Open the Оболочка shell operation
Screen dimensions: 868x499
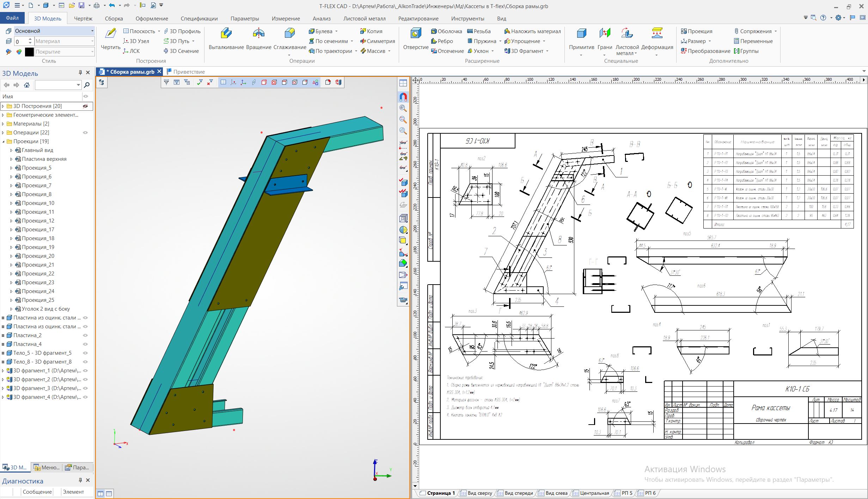click(446, 31)
